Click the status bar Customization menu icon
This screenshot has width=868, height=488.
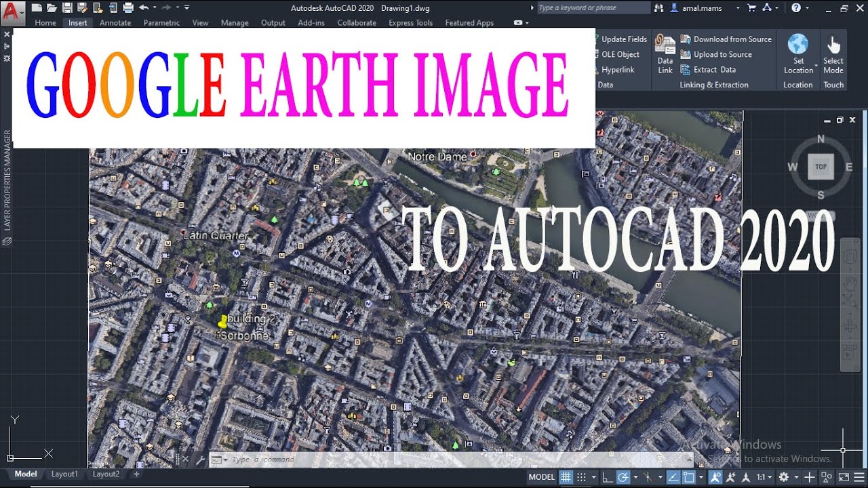point(859,477)
